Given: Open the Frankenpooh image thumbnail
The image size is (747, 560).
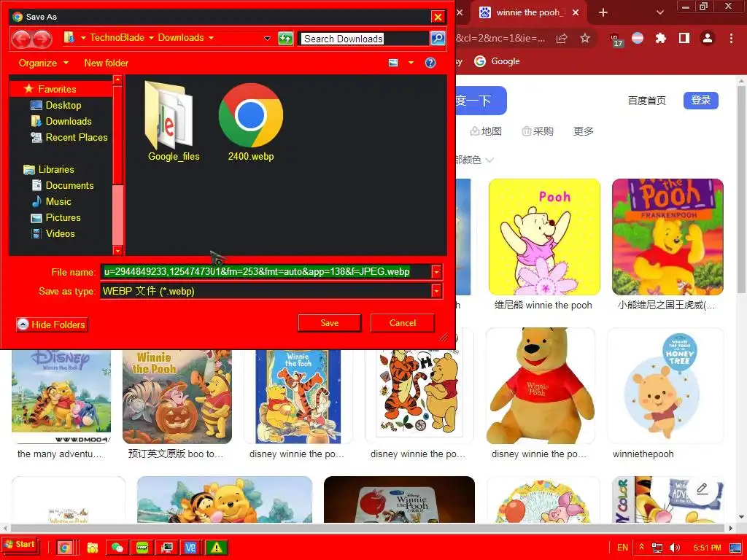Looking at the screenshot, I should [x=667, y=237].
